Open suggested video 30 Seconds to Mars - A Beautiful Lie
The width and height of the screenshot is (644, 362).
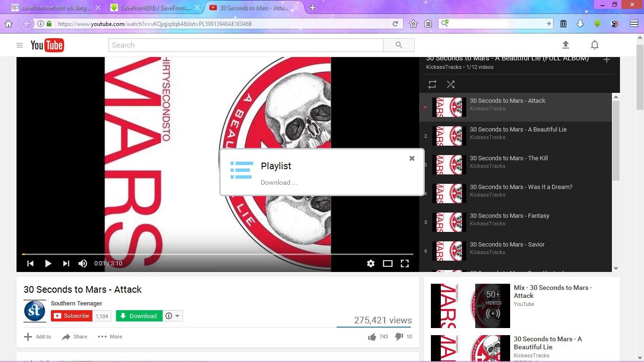coord(548,343)
